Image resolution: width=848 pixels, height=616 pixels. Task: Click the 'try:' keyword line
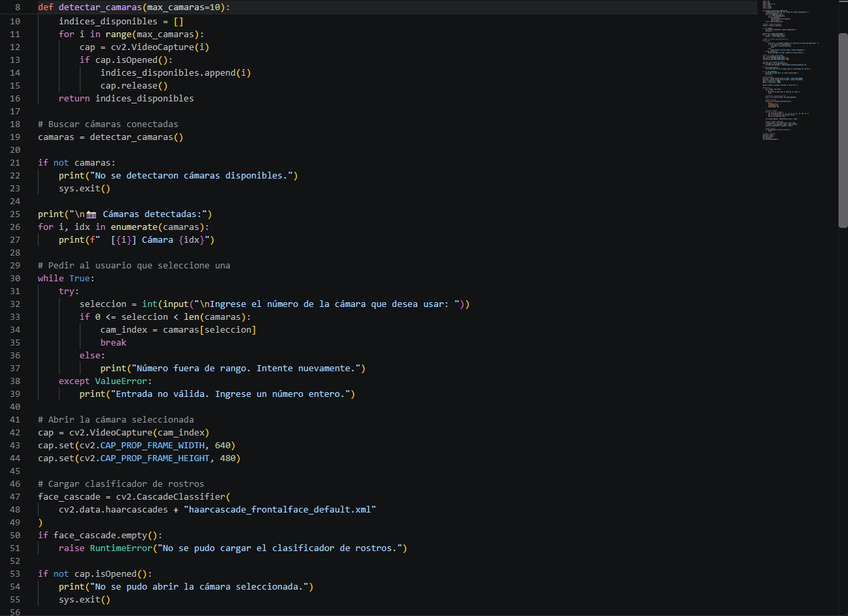tap(69, 291)
